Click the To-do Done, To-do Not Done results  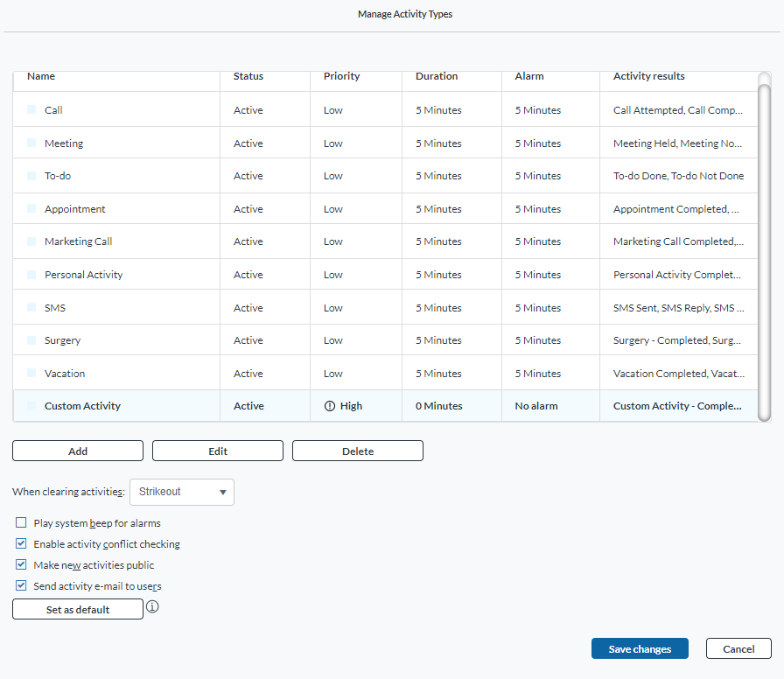(x=678, y=176)
